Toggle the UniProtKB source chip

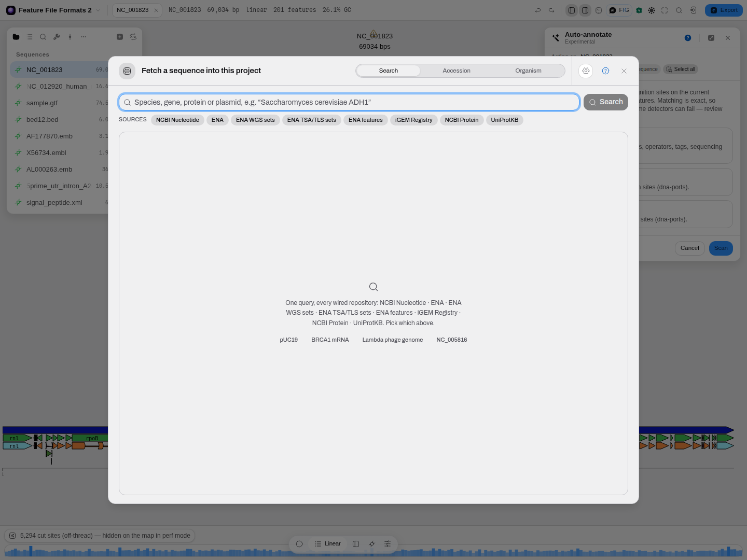[505, 120]
